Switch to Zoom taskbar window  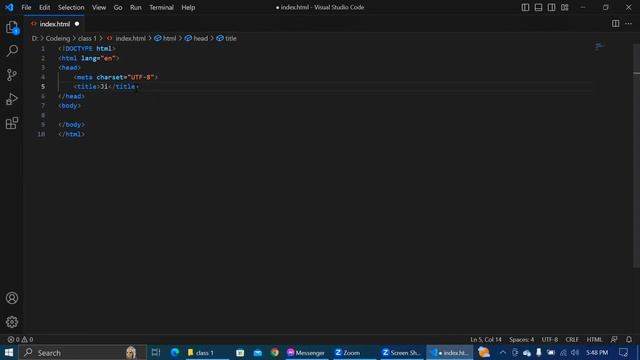pos(353,353)
